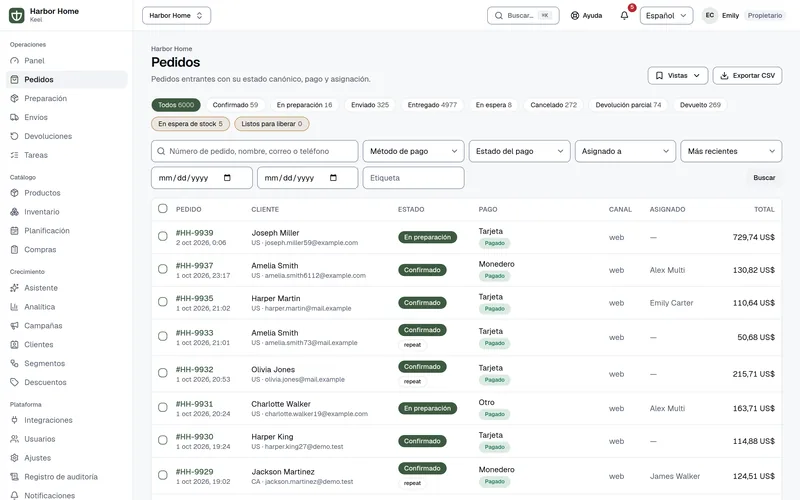Open order link #HH-9931

pos(194,404)
